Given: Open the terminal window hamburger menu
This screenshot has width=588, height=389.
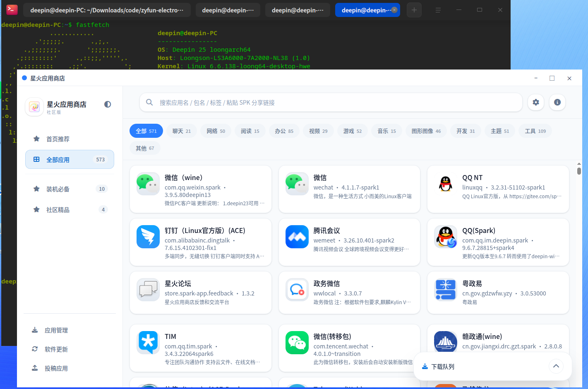Looking at the screenshot, I should [x=438, y=10].
